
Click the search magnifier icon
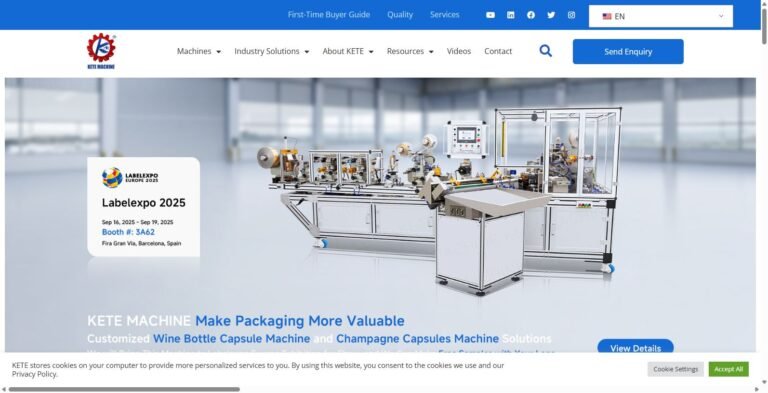(x=546, y=51)
